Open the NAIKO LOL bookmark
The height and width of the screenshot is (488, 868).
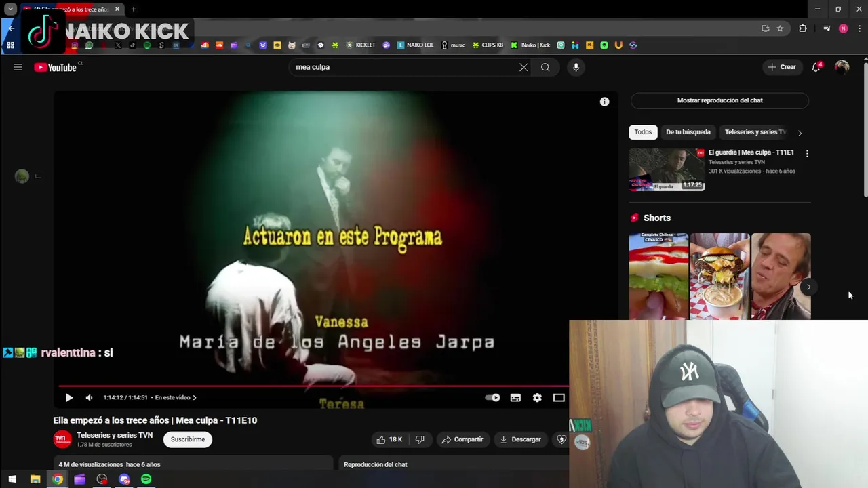[416, 45]
